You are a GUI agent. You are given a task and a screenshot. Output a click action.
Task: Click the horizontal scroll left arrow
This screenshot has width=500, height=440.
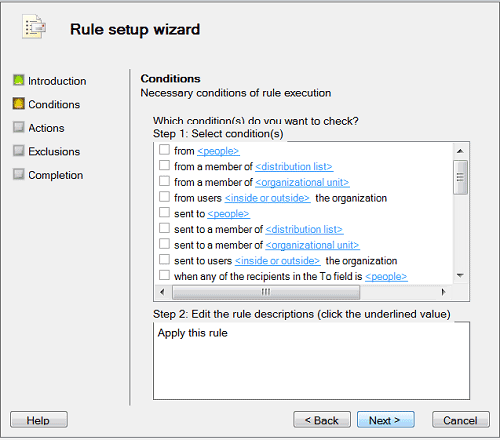(x=162, y=292)
